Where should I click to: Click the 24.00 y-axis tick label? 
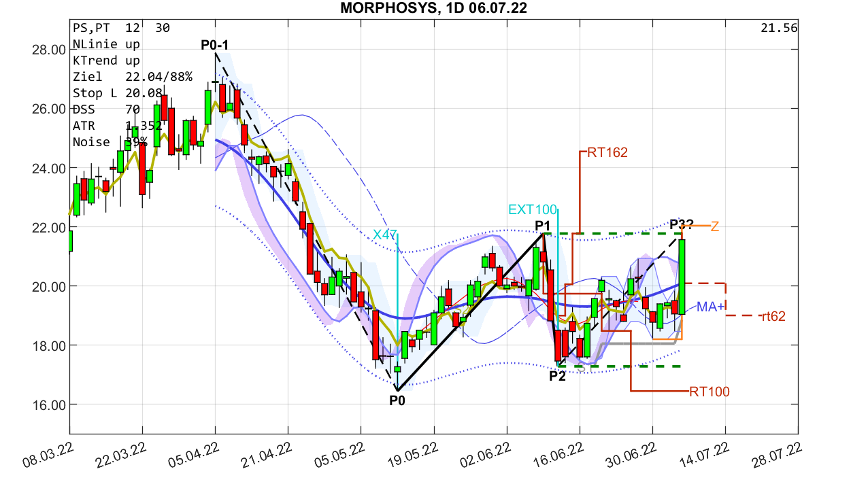[x=48, y=168]
